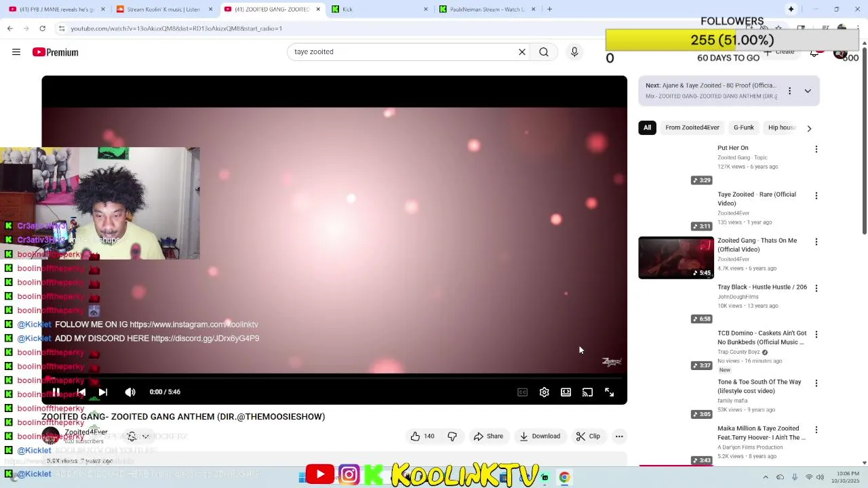The image size is (868, 488).
Task: Open Chrome from the taskbar
Action: [564, 477]
